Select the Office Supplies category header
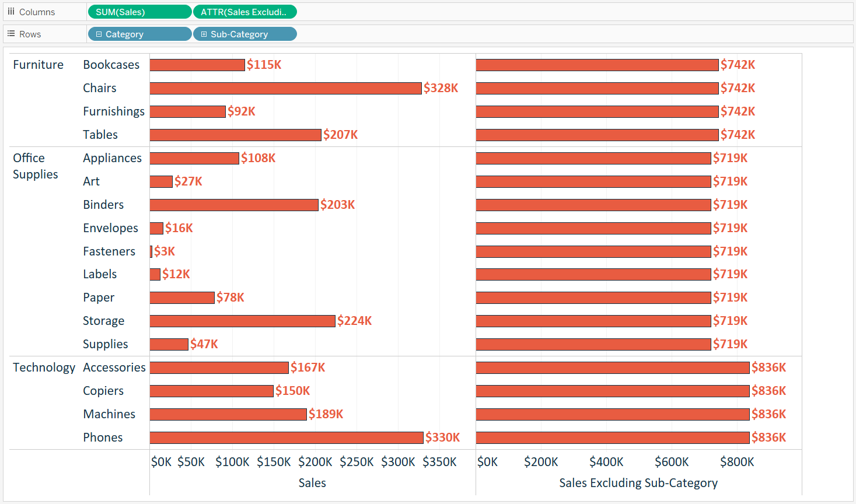The height and width of the screenshot is (504, 856). [x=35, y=166]
